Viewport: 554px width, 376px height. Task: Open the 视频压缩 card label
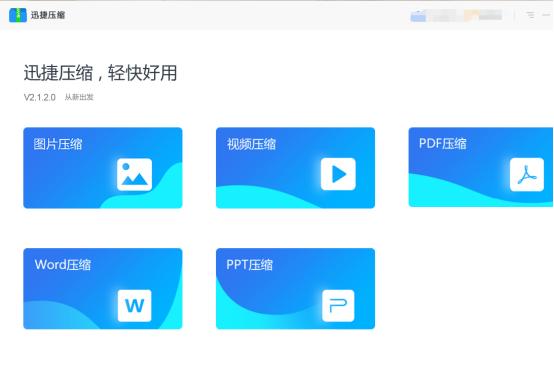pos(251,144)
